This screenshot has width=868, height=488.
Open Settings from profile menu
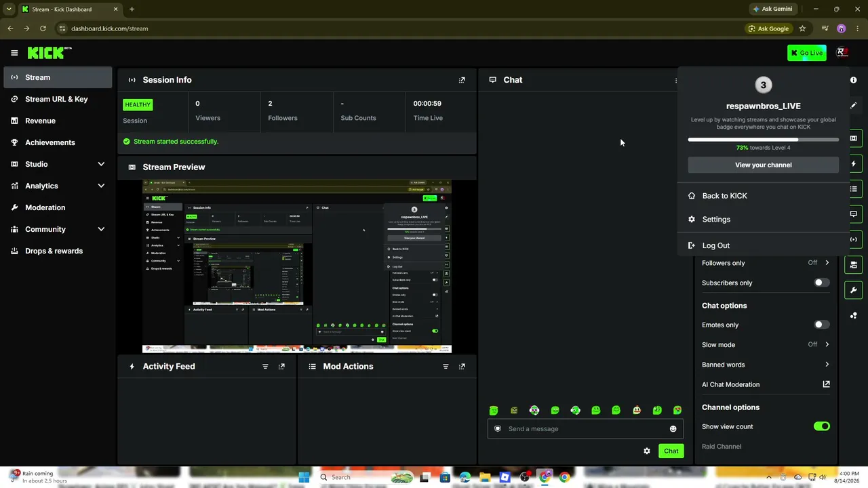coord(764,220)
